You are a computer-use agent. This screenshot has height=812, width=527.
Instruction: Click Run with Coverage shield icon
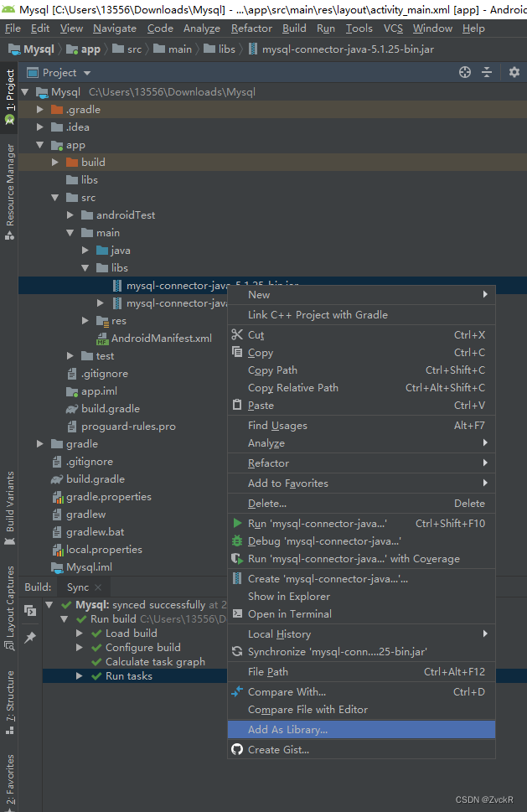[x=237, y=558]
